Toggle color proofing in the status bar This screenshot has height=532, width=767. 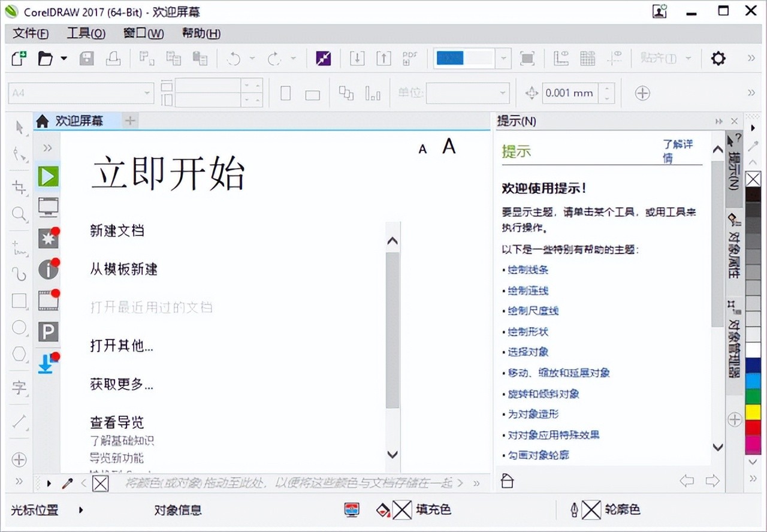[352, 510]
